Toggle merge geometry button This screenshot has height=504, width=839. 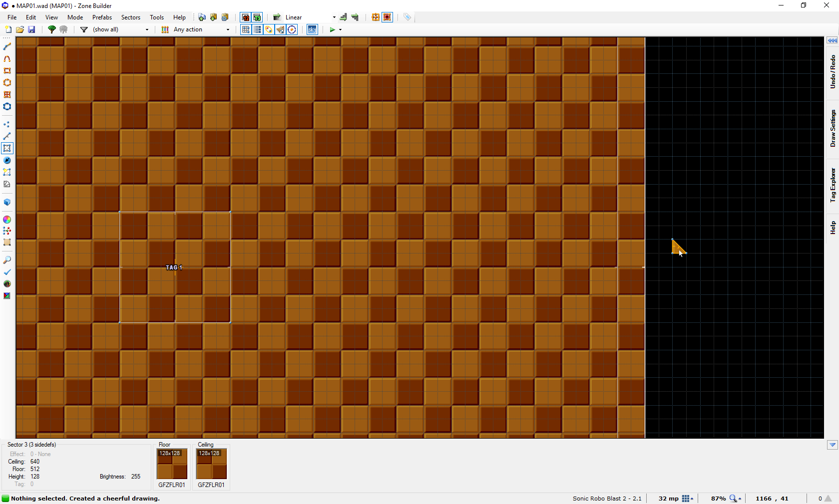click(x=269, y=29)
